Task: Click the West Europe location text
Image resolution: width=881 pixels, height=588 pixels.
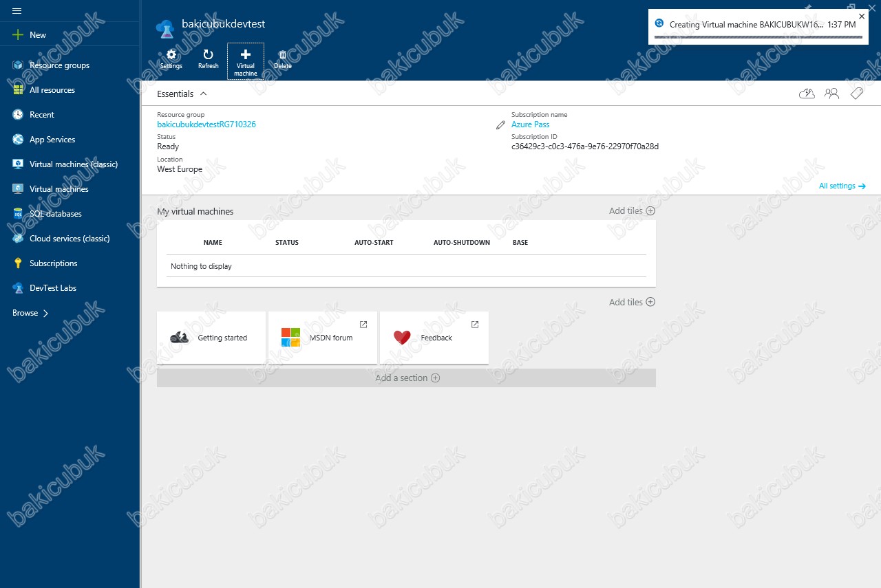Action: [180, 169]
